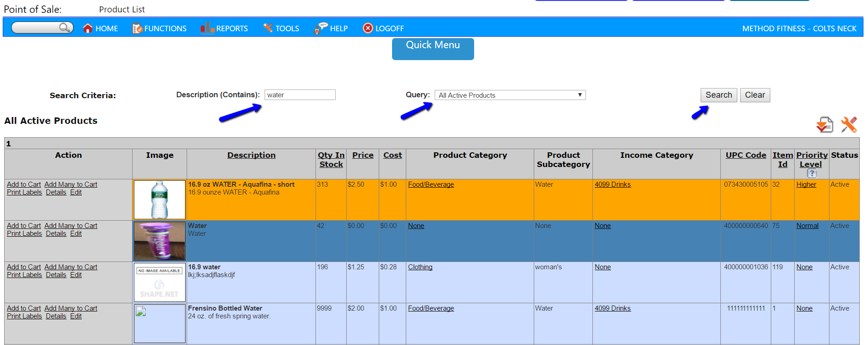
Task: Click the Reports bar chart icon
Action: pos(207,28)
